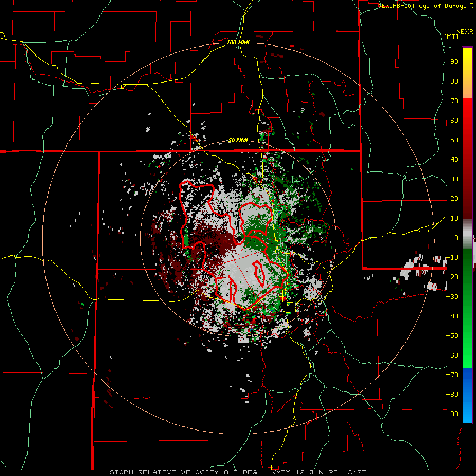Select the 90 value on the velocity scale
This screenshot has height=476, width=476.
pos(454,62)
